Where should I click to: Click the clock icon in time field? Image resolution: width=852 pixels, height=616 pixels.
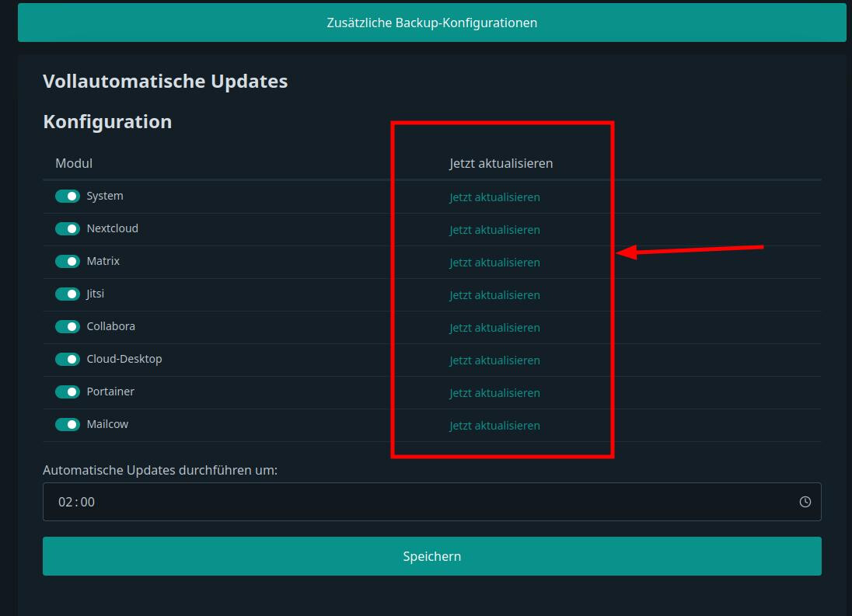805,502
